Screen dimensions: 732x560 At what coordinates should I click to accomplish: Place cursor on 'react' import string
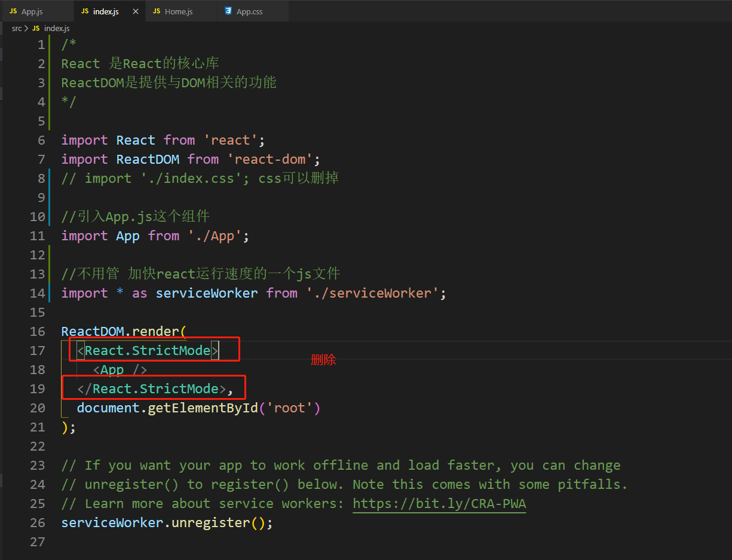click(231, 140)
